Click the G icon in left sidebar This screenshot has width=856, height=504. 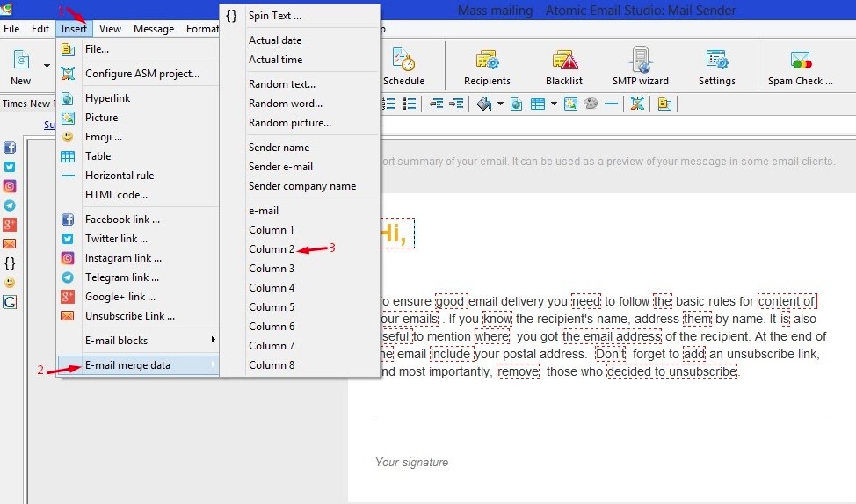pyautogui.click(x=10, y=302)
